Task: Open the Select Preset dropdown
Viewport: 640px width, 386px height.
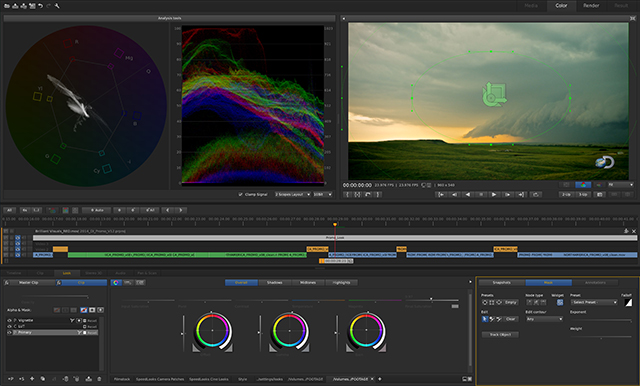Action: (594, 302)
